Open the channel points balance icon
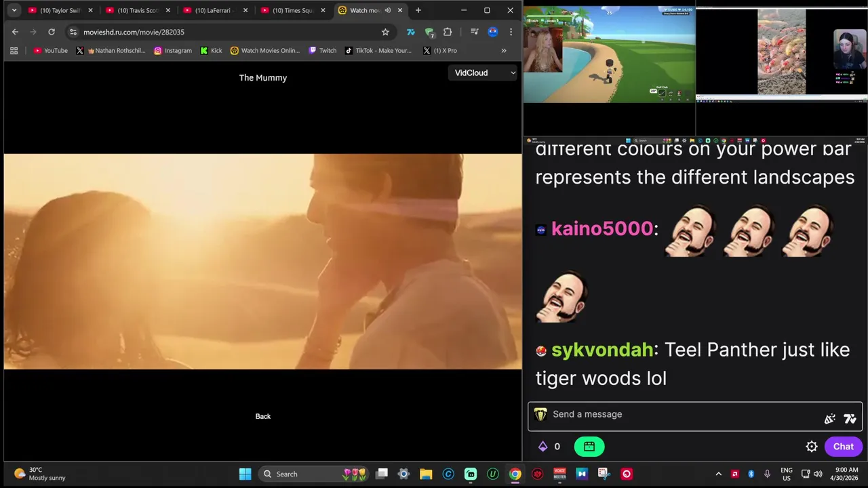This screenshot has width=868, height=488. coord(542,446)
